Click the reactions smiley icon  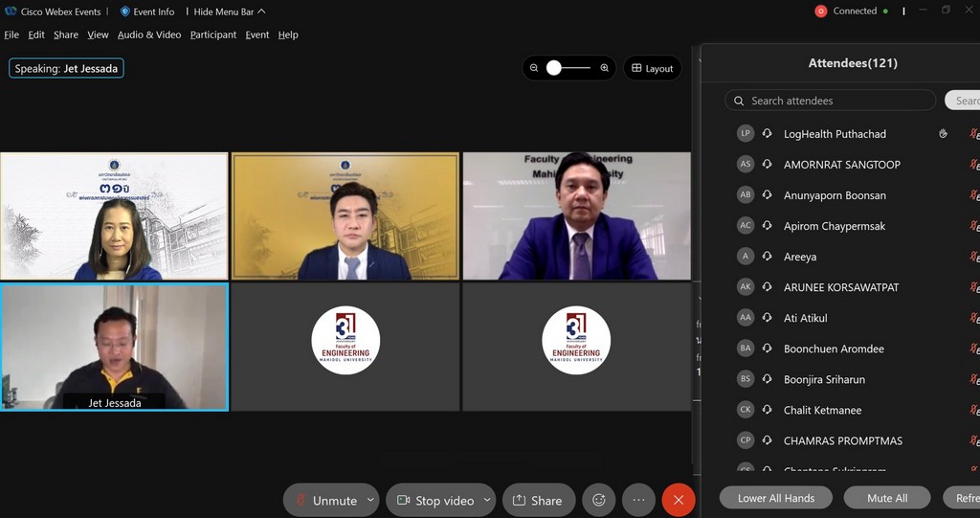599,500
